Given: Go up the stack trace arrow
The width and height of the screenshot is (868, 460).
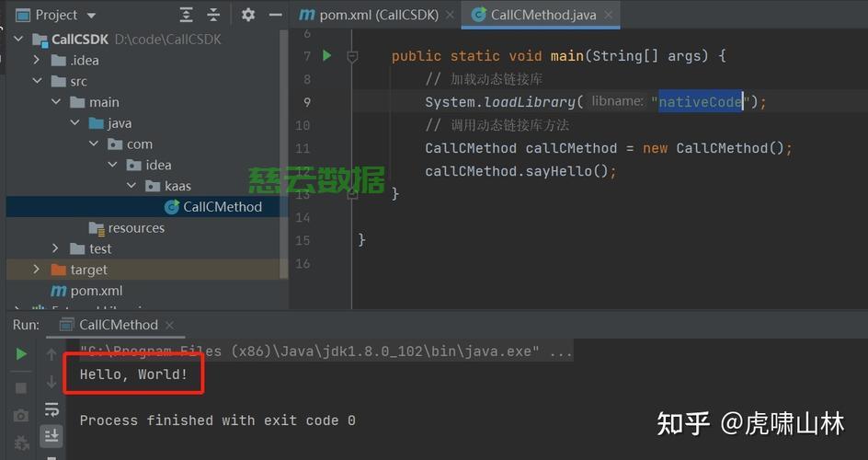Looking at the screenshot, I should (51, 354).
